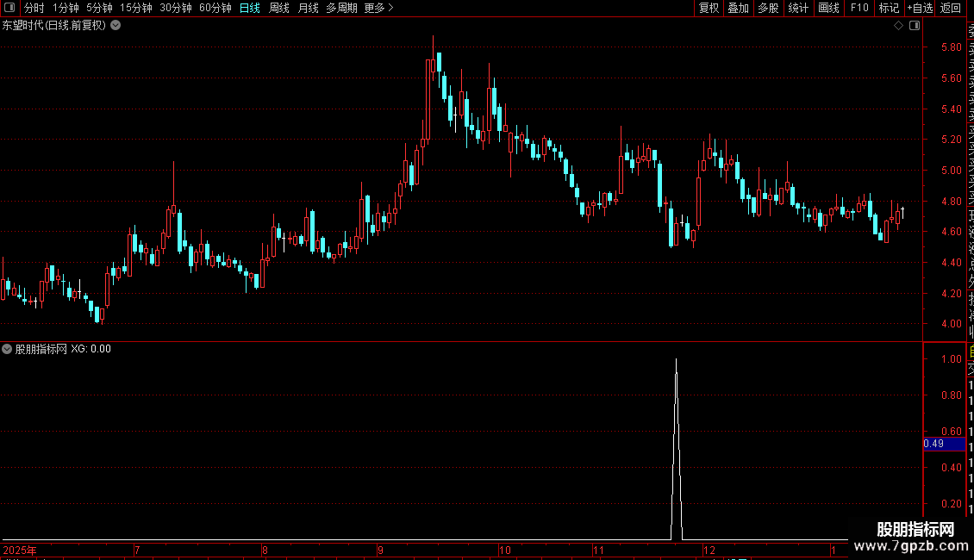Image resolution: width=974 pixels, height=560 pixels.
Task: Click the 0.49 cursor value label
Action: point(944,444)
